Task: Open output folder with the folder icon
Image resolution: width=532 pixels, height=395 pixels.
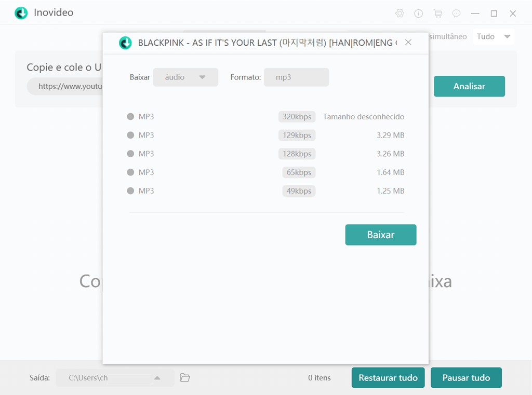Action: (185, 377)
